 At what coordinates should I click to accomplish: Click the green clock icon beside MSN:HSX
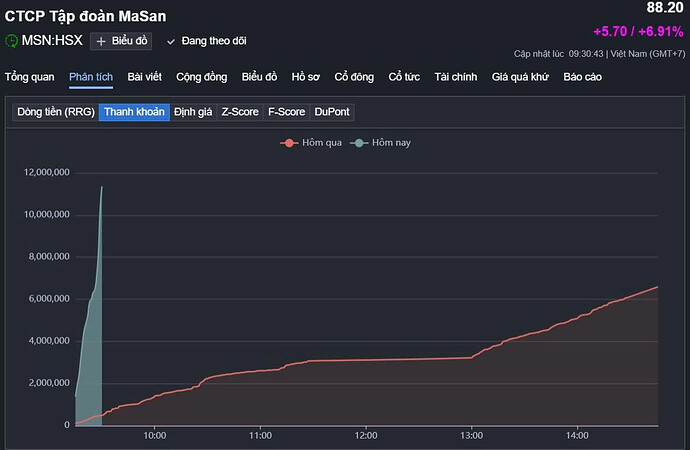pos(12,41)
